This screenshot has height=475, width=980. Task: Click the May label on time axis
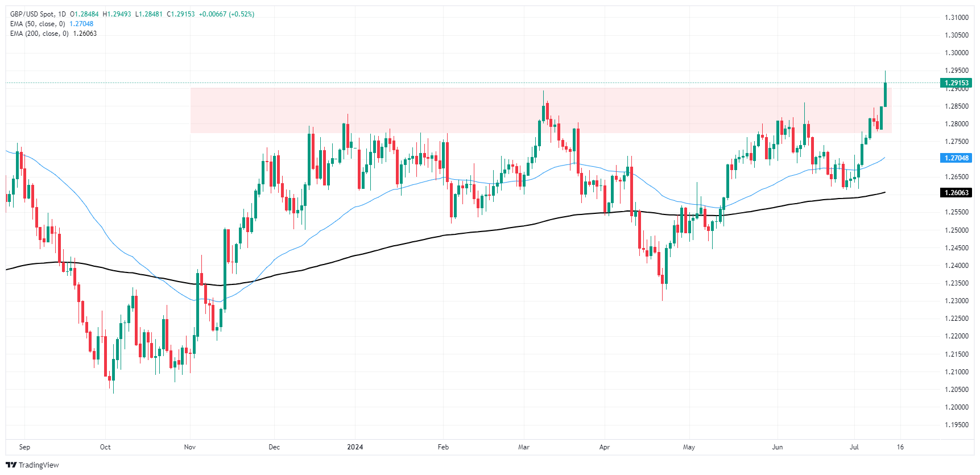point(689,447)
